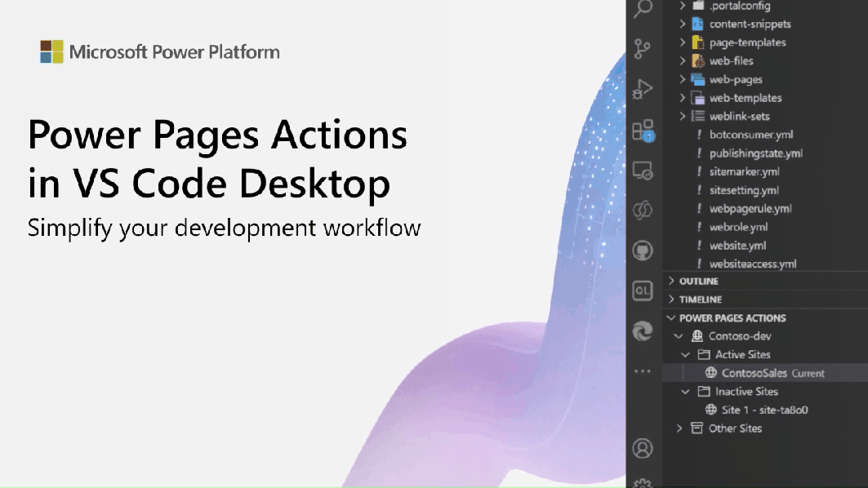This screenshot has height=488, width=868.
Task: Expand the TIMELINE section
Action: pos(701,299)
